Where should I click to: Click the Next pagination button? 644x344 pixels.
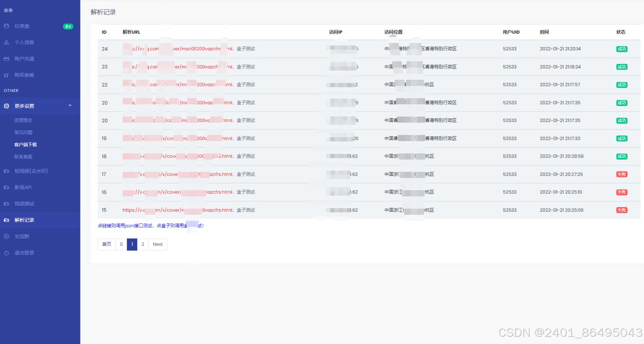pos(158,244)
